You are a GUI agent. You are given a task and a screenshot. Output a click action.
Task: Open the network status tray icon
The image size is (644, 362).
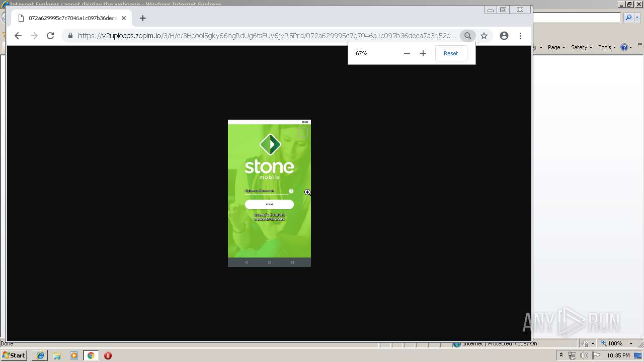pos(572,355)
